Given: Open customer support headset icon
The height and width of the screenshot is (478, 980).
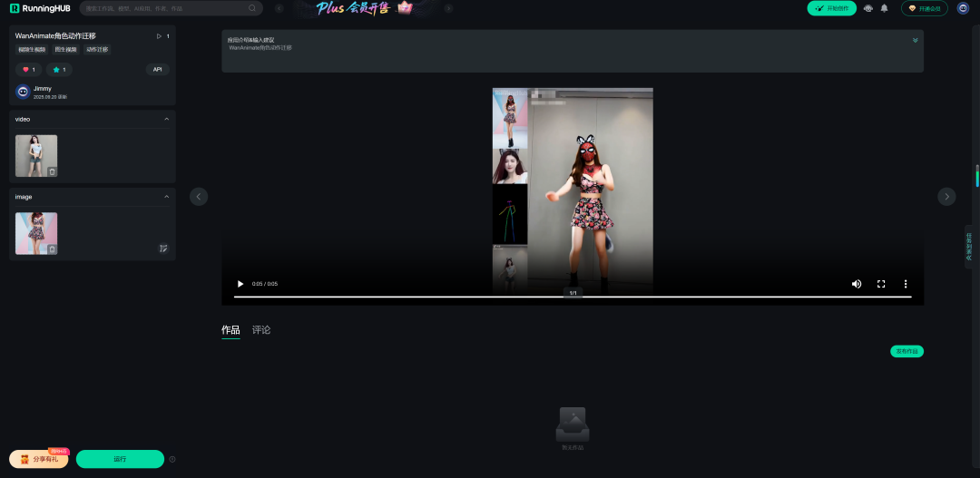Looking at the screenshot, I should click(x=868, y=8).
